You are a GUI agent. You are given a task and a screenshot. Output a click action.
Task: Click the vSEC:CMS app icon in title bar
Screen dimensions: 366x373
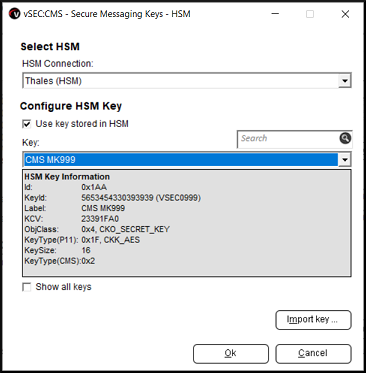point(15,14)
